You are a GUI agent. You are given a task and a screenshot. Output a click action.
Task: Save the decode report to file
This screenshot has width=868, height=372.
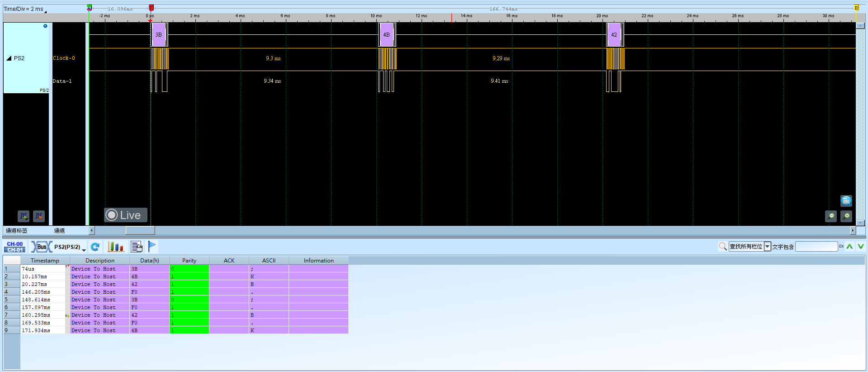137,247
